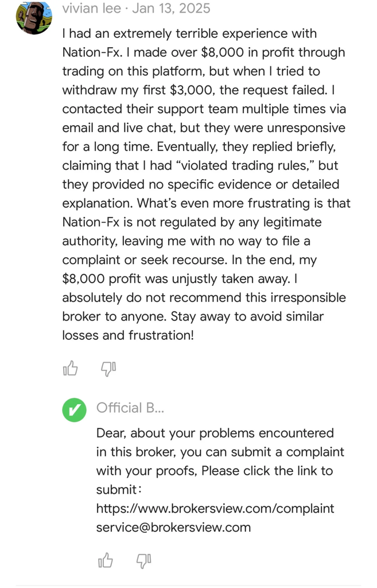Click "Please click the link to" text
This screenshot has height=588, width=377.
coord(267,471)
